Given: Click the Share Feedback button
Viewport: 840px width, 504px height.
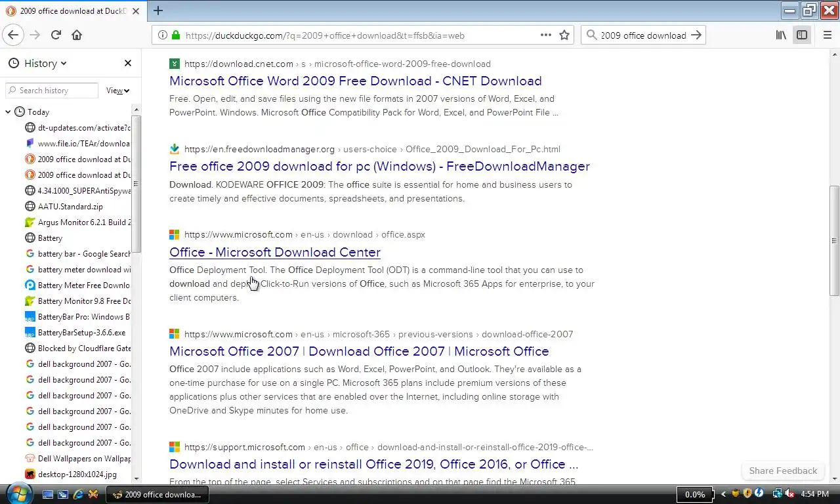Looking at the screenshot, I should click(x=783, y=471).
